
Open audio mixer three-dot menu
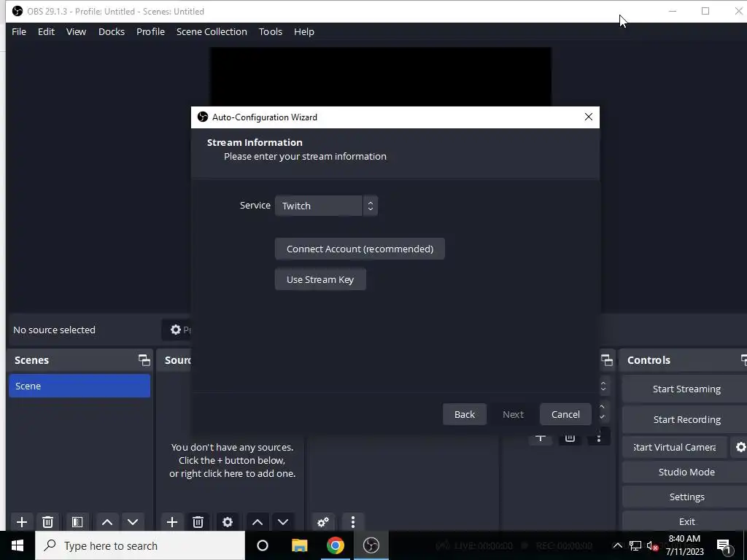click(352, 522)
